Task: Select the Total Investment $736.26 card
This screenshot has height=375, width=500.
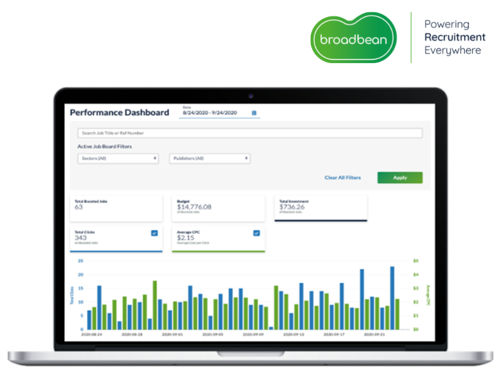Action: tap(321, 209)
